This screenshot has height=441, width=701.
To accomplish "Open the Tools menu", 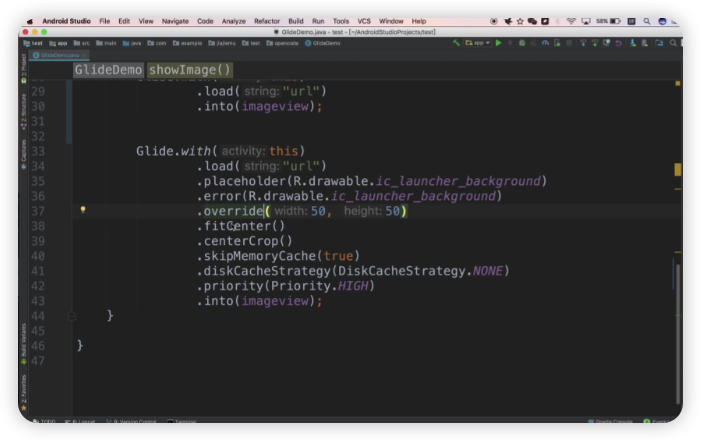I will pyautogui.click(x=341, y=21).
